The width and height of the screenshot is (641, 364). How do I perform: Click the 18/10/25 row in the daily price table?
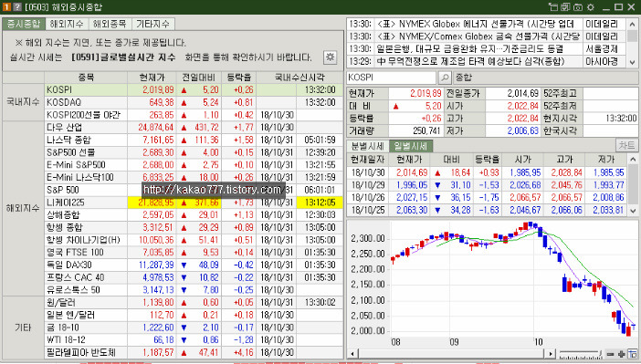point(487,210)
